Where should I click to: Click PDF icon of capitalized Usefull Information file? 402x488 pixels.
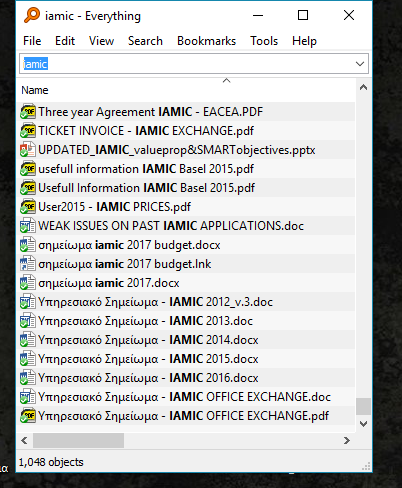pos(28,188)
